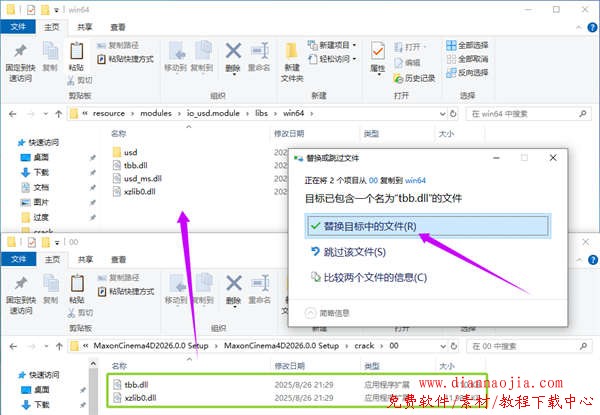Switch to View (查看) tab in top window

tap(118, 27)
